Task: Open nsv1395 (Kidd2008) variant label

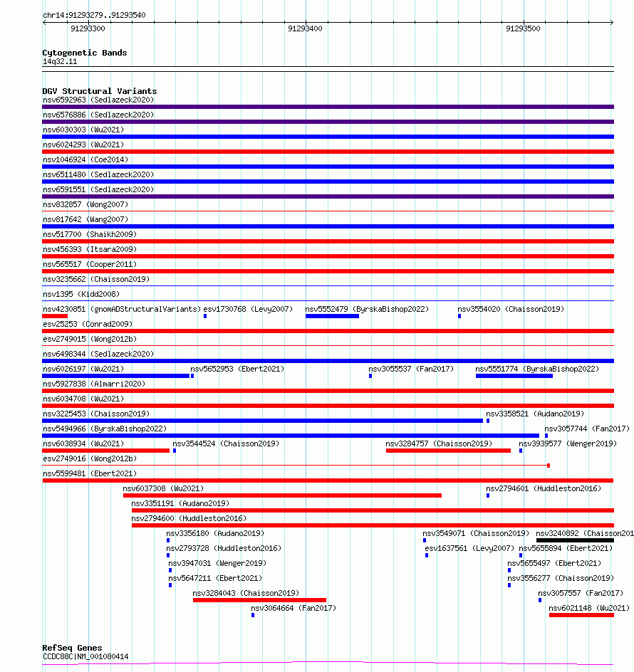Action: pyautogui.click(x=81, y=295)
